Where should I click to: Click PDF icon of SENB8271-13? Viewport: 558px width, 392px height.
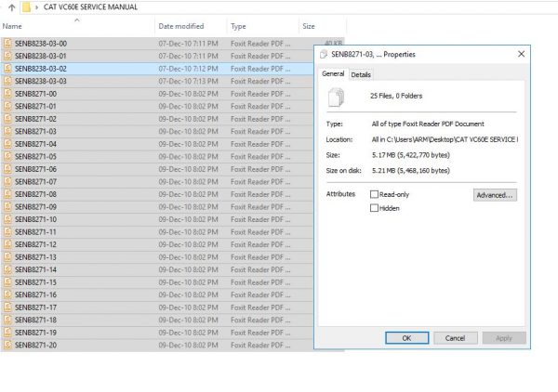click(x=7, y=257)
